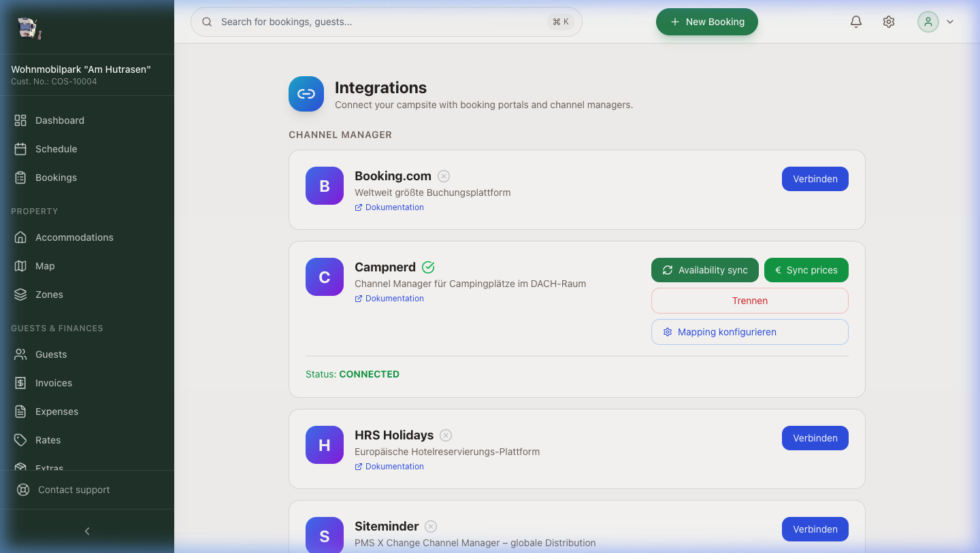Click the New Booking button
The height and width of the screenshot is (553, 980).
pos(707,22)
